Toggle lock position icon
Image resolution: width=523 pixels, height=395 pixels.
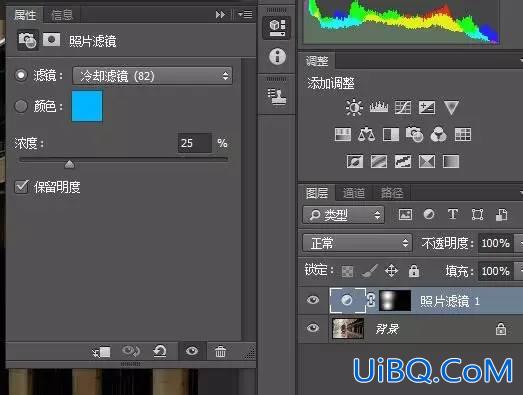pos(391,271)
